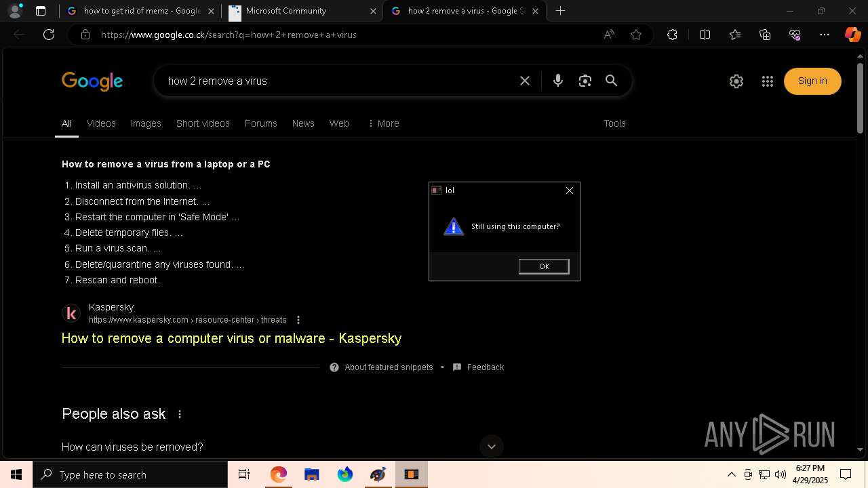Click Search by image camera icon
868x488 pixels.
click(x=585, y=81)
